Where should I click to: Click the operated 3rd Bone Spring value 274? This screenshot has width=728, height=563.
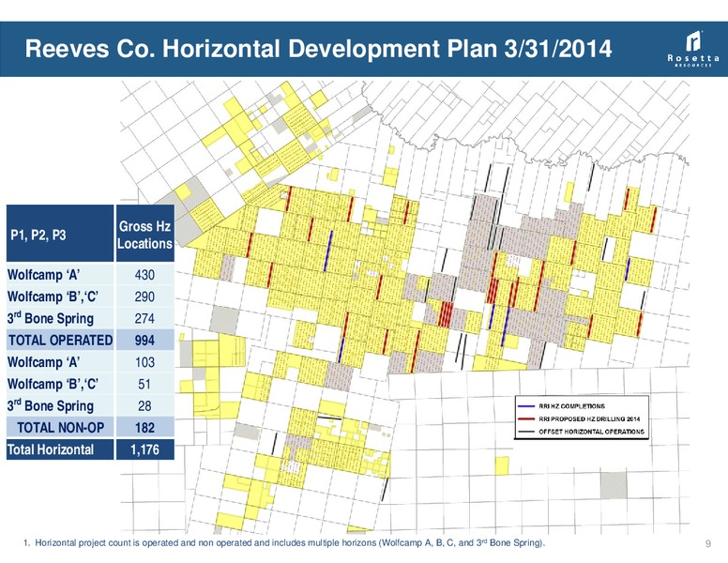[144, 318]
